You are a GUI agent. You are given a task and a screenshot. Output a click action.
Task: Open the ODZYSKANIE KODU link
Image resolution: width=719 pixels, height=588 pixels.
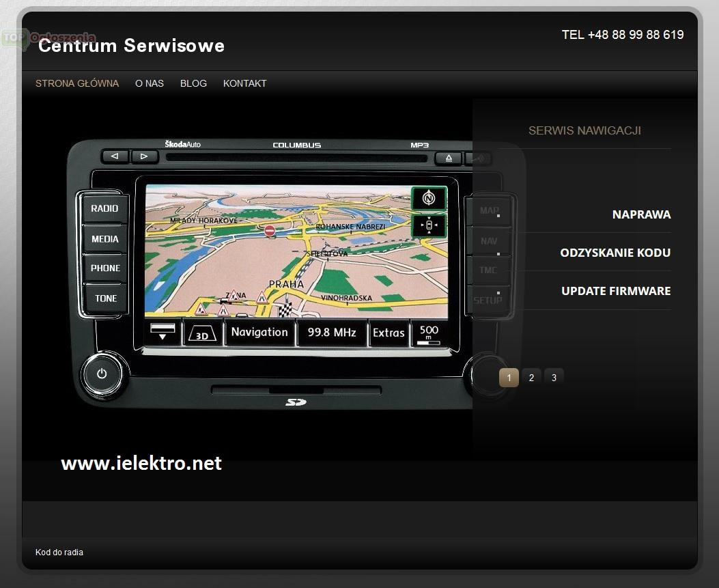tap(615, 253)
